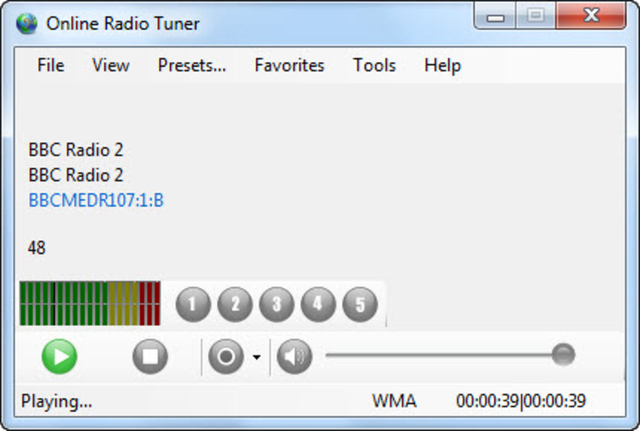Click the volume slider handle

click(x=563, y=354)
